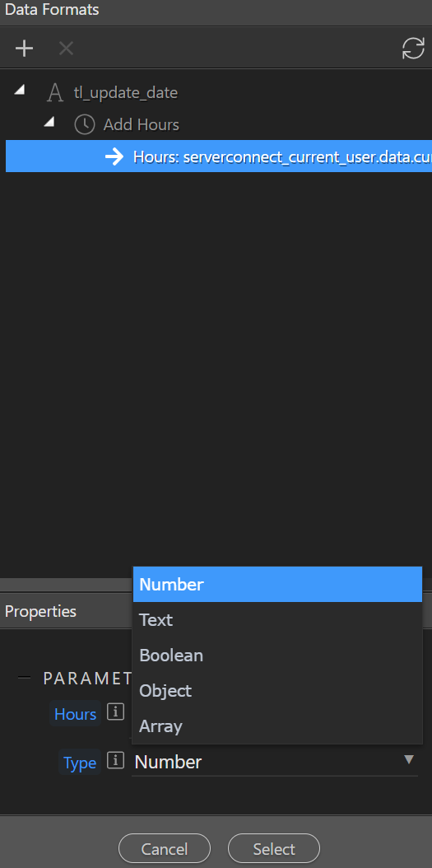The width and height of the screenshot is (432, 868).
Task: Collapse the tl_update_date tree node
Action: point(20,90)
